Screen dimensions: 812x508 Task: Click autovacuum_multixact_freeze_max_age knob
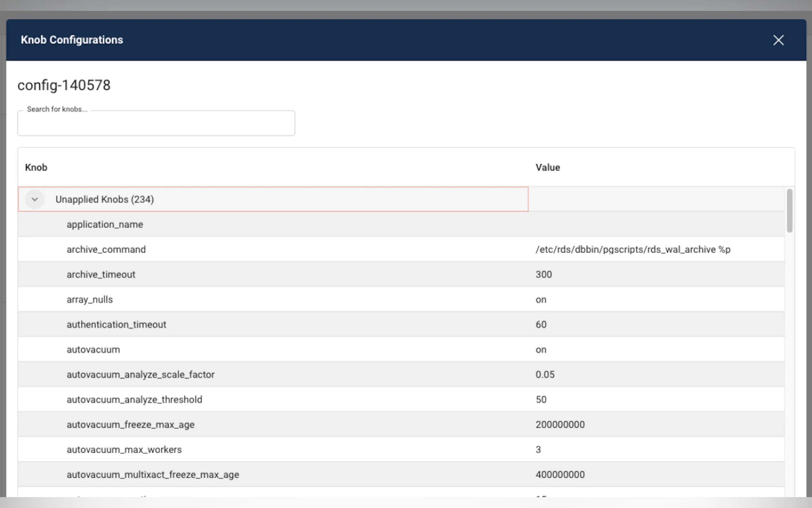coord(153,475)
